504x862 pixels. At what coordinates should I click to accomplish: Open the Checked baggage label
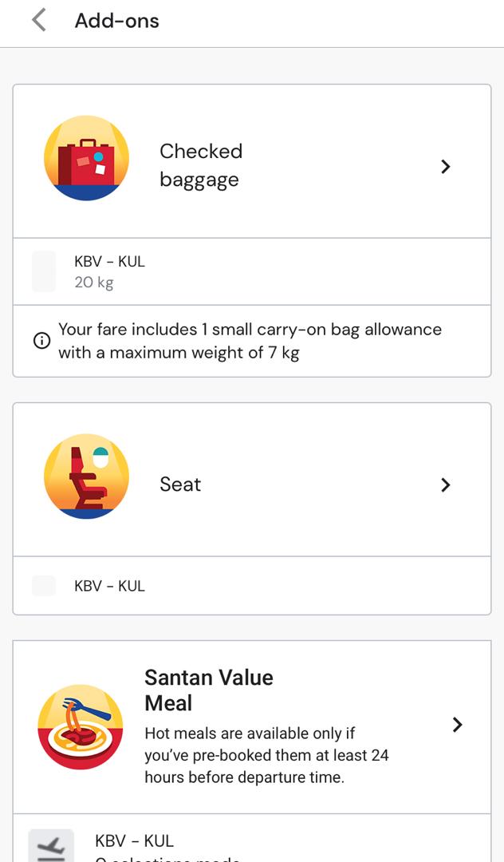click(x=201, y=165)
